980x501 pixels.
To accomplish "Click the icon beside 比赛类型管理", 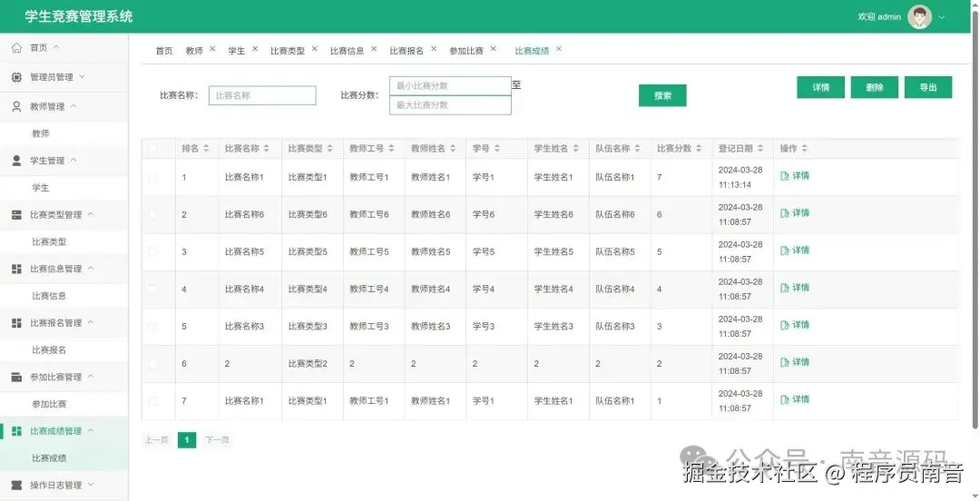I will 17,214.
